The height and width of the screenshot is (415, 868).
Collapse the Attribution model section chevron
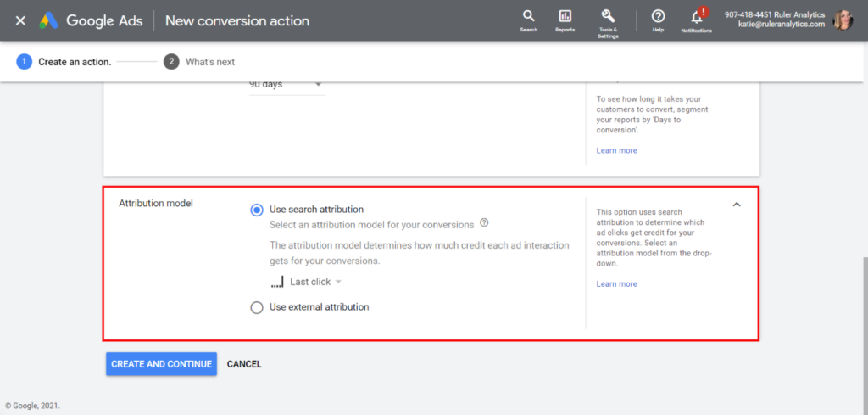pyautogui.click(x=736, y=205)
